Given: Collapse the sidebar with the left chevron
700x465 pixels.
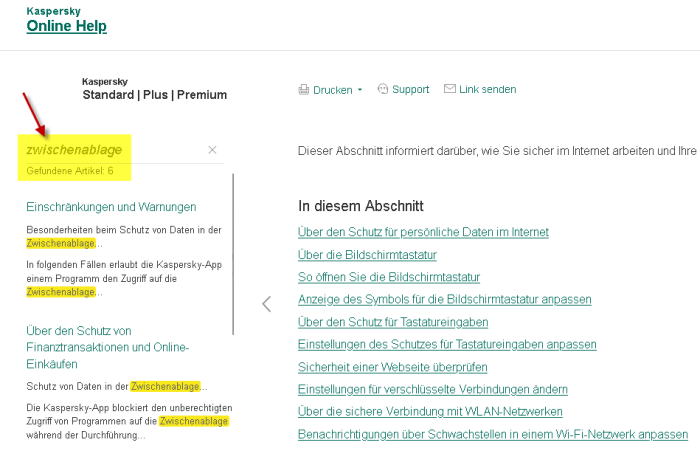Looking at the screenshot, I should point(267,304).
